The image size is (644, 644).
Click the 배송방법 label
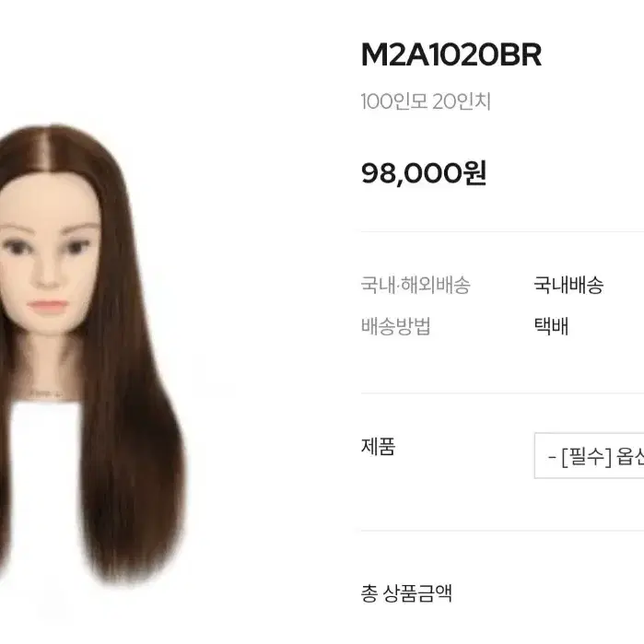click(395, 326)
